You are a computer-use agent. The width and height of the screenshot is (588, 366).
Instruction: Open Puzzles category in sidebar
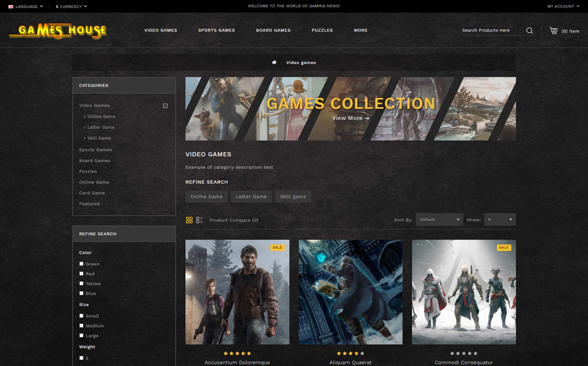88,171
